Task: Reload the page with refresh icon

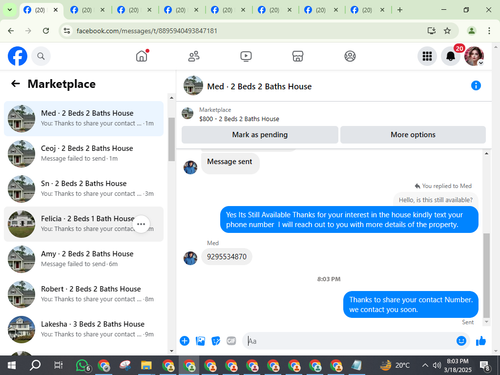Action: tap(46, 31)
